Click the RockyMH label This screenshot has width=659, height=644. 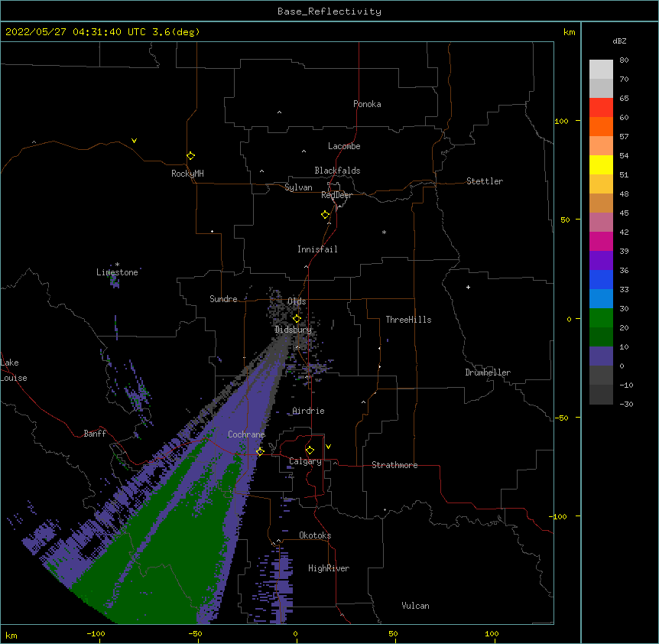coord(187,174)
